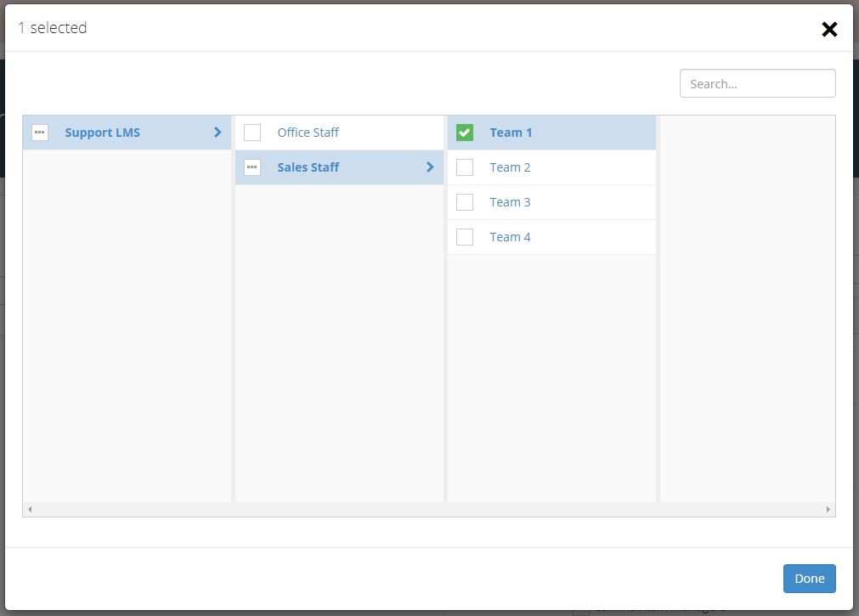This screenshot has height=616, width=859.
Task: Check the Team 2 checkbox
Action: coord(465,167)
